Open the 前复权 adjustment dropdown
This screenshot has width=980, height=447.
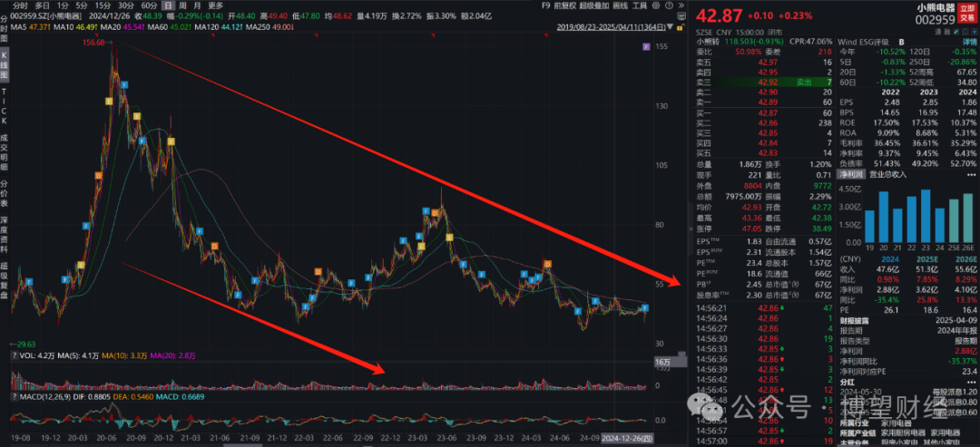(x=565, y=5)
